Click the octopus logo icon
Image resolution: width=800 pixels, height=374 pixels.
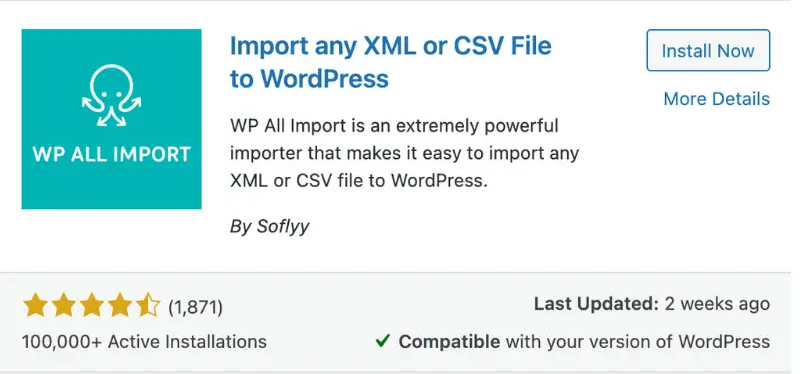coord(111,94)
